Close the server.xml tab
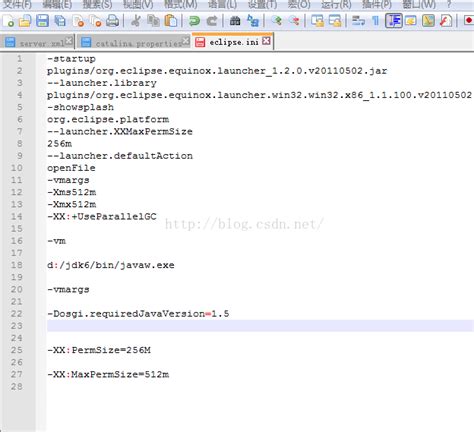The height and width of the screenshot is (432, 474). (69, 41)
